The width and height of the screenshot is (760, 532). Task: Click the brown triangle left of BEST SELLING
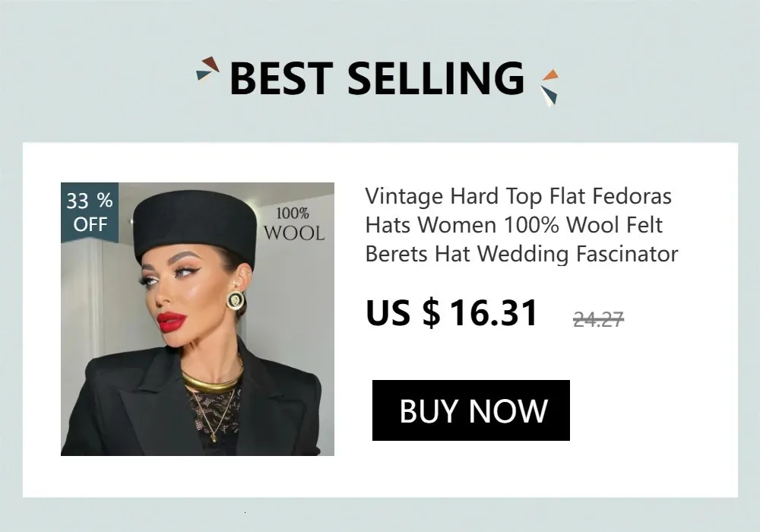(x=211, y=64)
